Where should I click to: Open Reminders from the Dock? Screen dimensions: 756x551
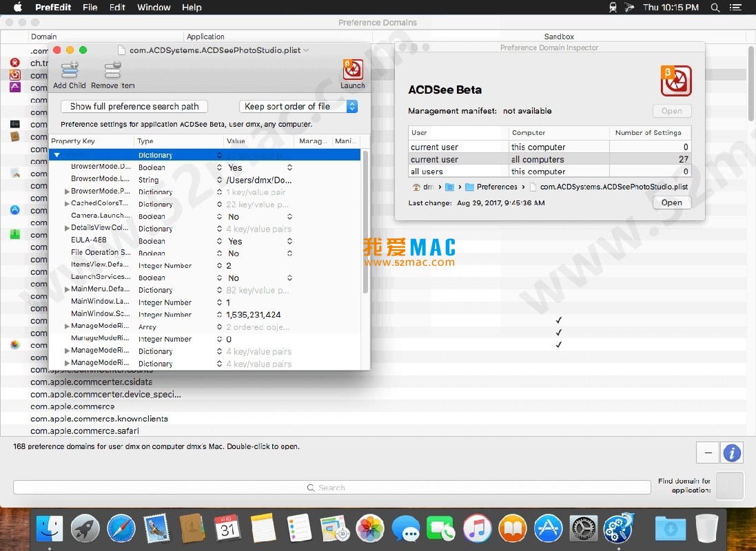point(299,528)
